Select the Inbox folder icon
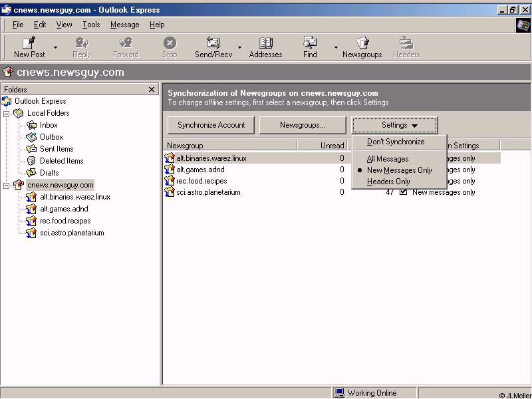 pos(32,125)
